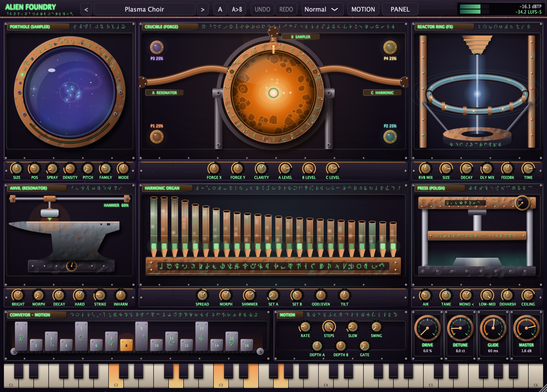The width and height of the screenshot is (547, 392).
Task: Click the ODD/EVEN knob
Action: pos(321,295)
